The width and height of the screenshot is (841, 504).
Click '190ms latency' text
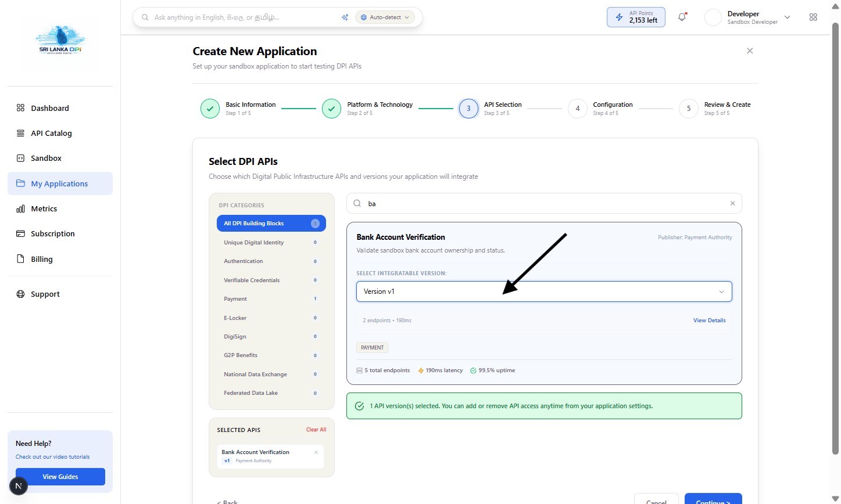pyautogui.click(x=444, y=370)
